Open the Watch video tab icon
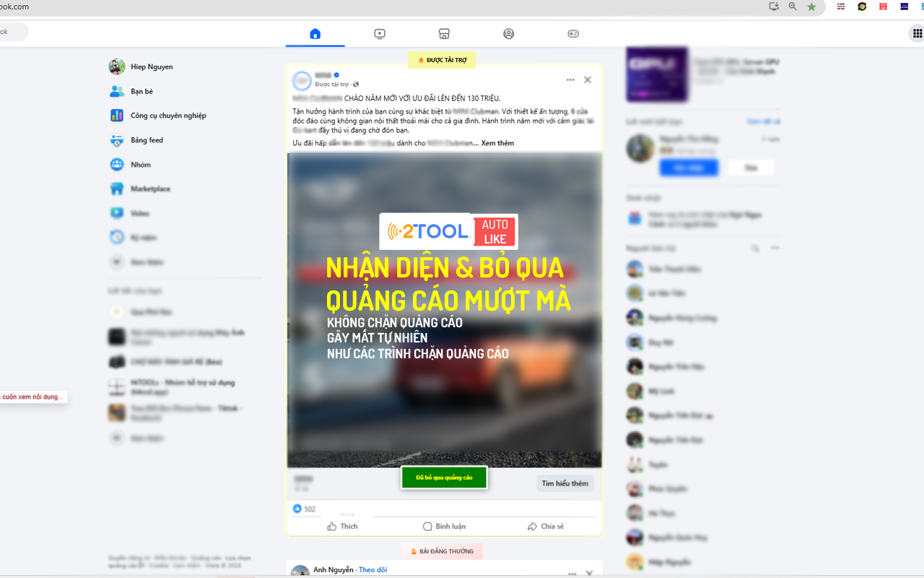Image resolution: width=924 pixels, height=578 pixels. [379, 33]
